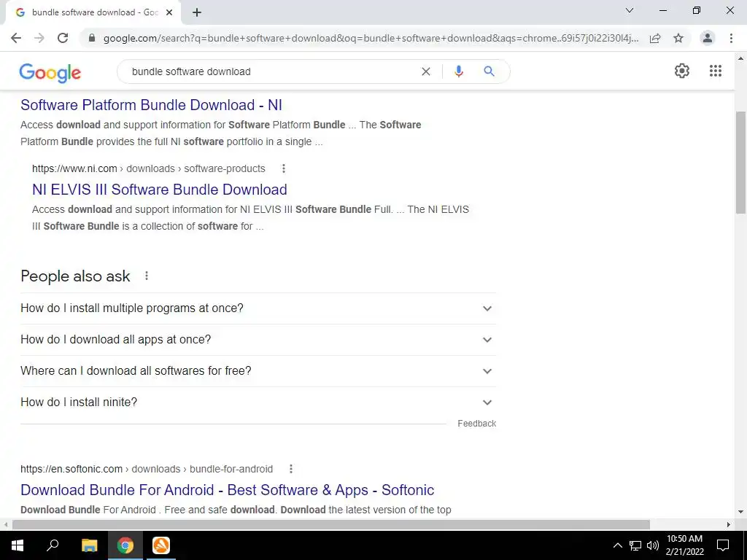Click the Google logo
The height and width of the screenshot is (560, 747).
pos(50,73)
